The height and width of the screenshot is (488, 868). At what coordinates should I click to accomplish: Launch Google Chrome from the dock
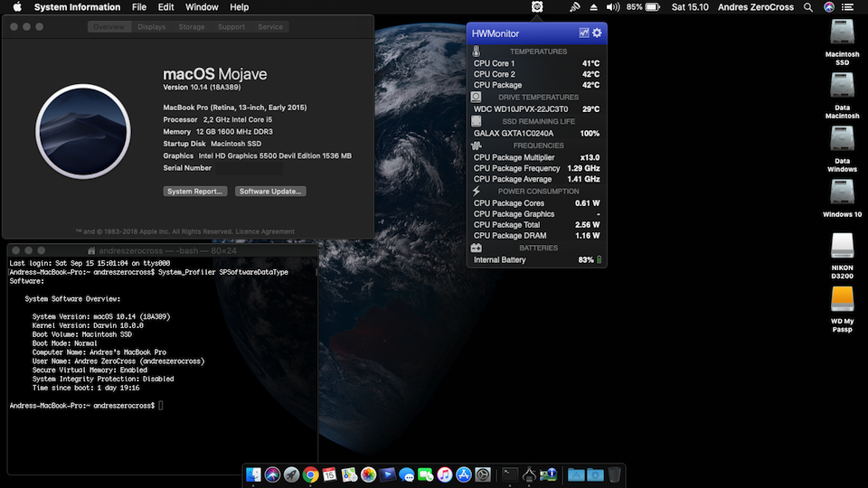click(310, 474)
